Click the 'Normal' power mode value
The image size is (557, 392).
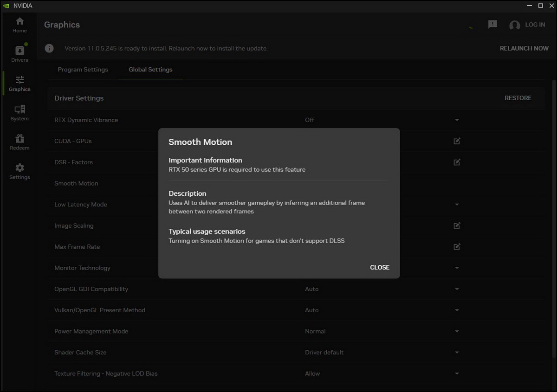[x=315, y=331]
